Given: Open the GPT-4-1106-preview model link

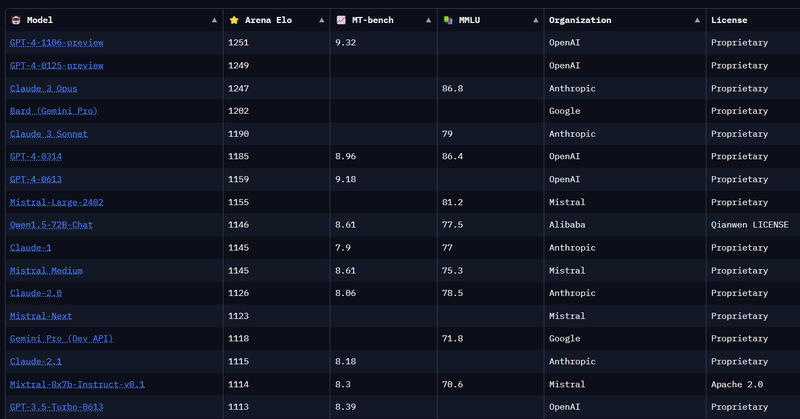Looking at the screenshot, I should point(57,43).
